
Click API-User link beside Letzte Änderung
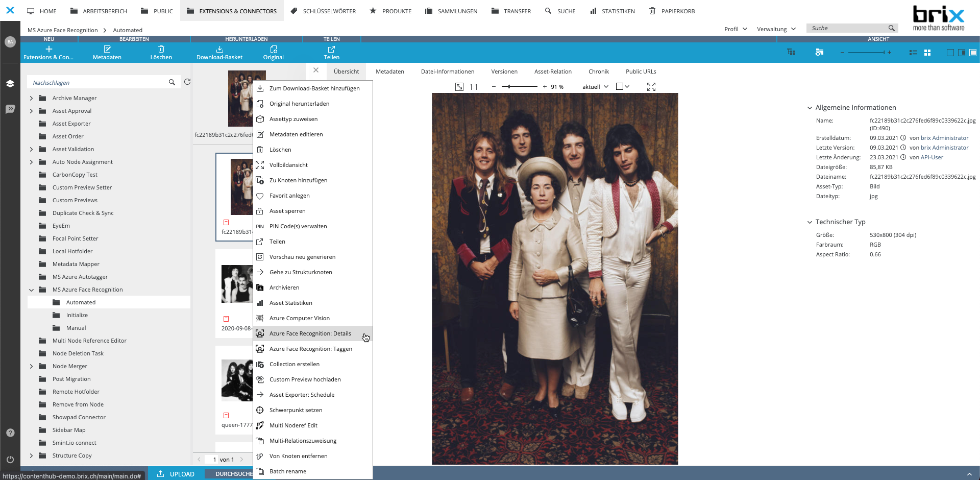(932, 157)
